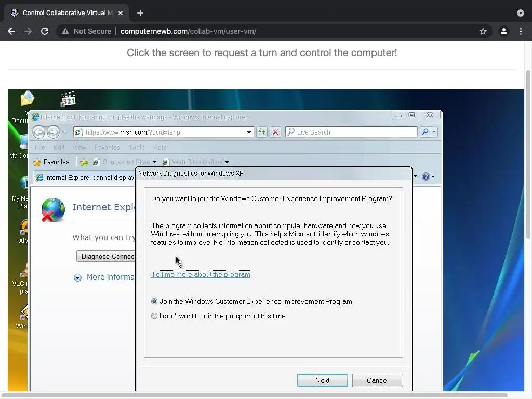Open the IE Edit menu
The image size is (532, 399).
click(x=59, y=147)
